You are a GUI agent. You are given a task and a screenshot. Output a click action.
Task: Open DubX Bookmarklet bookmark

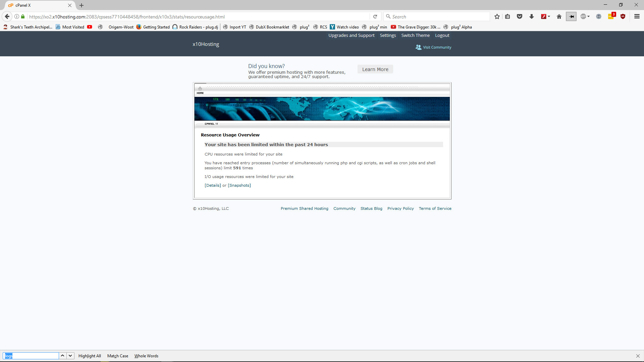269,27
